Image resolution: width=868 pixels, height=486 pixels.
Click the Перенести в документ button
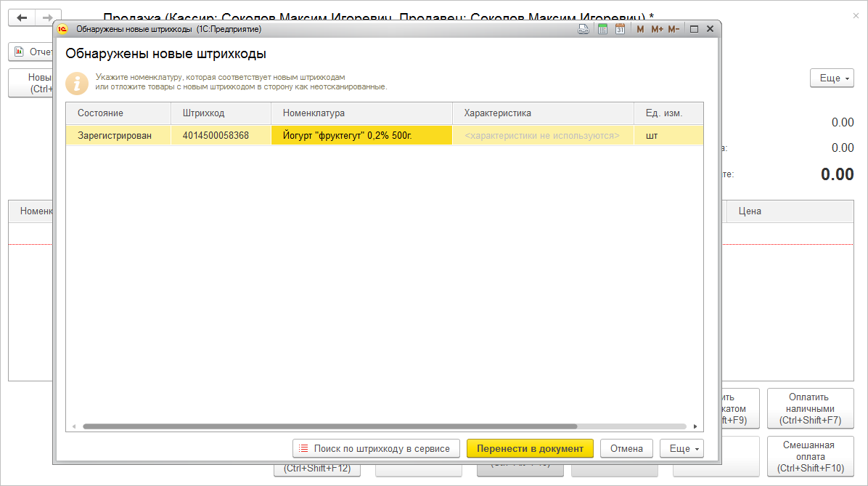point(531,448)
